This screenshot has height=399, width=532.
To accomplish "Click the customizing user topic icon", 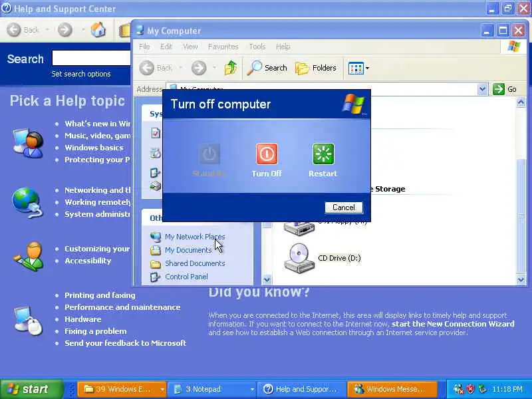I will click(29, 256).
